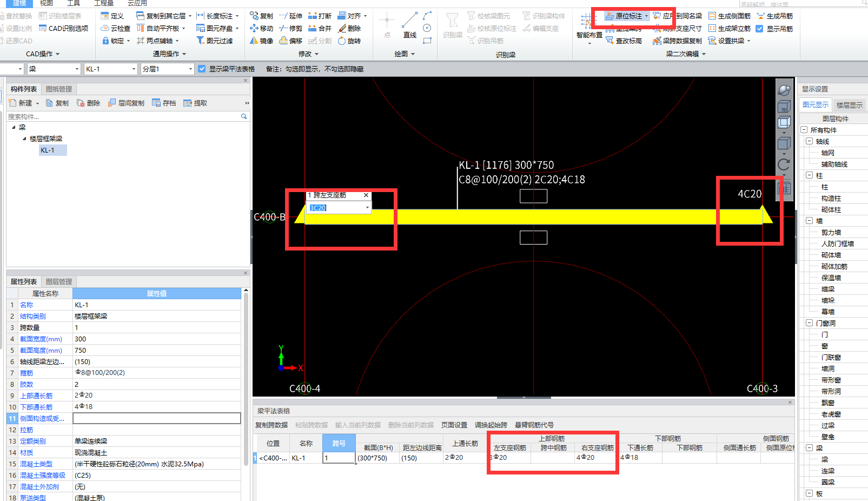Click the rotate view arrow icon
This screenshot has width=868, height=501.
784,164
